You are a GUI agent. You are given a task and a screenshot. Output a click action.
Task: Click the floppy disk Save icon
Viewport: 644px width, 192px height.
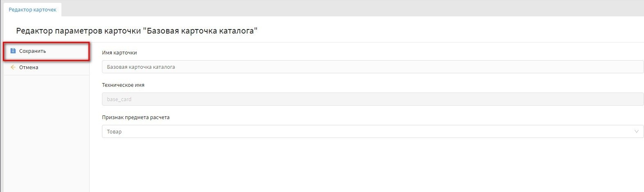pos(13,51)
